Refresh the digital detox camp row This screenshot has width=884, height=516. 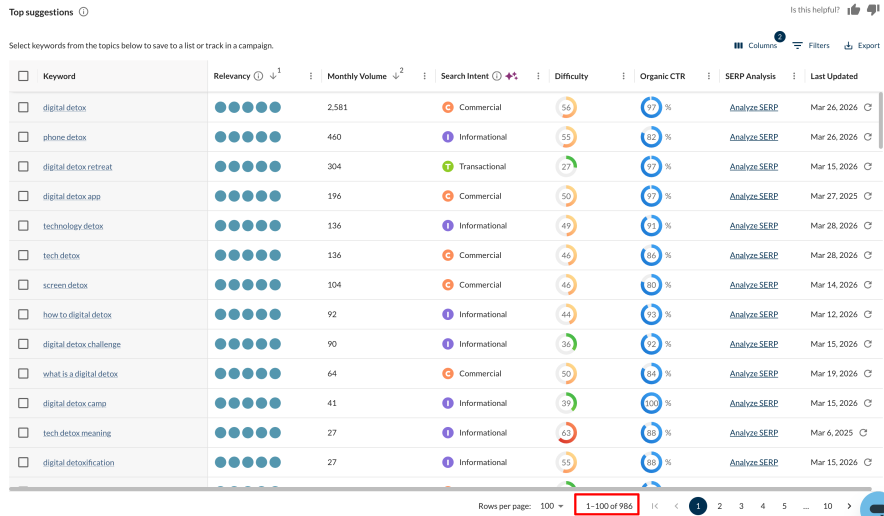pos(868,403)
